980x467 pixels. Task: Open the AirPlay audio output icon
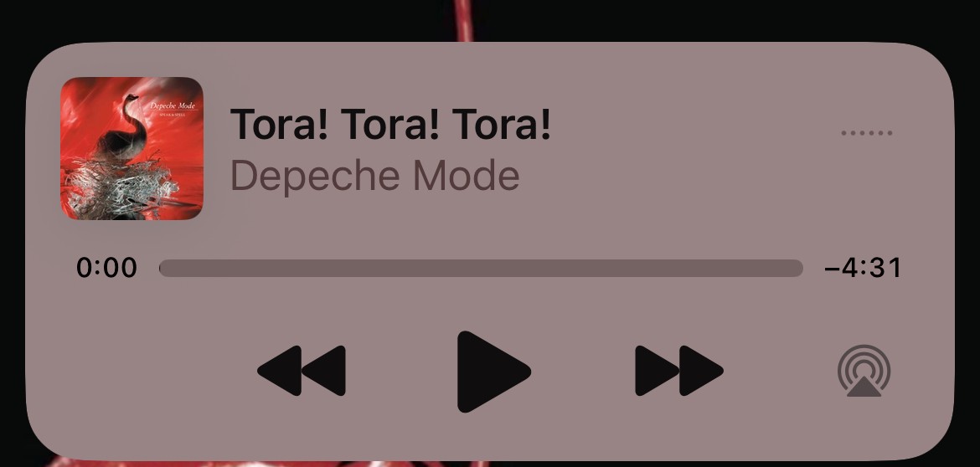[864, 371]
